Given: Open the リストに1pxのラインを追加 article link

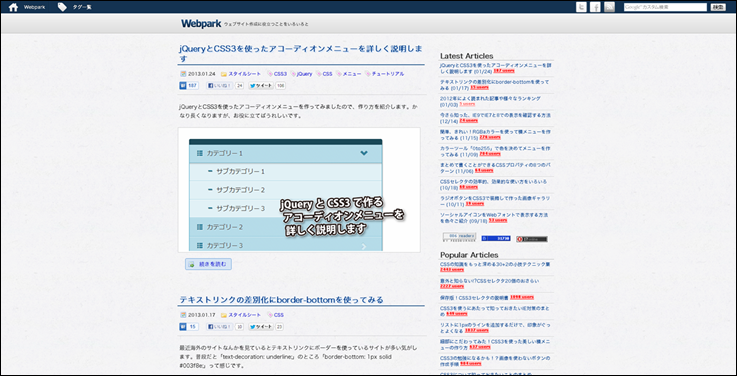Looking at the screenshot, I should click(x=495, y=327).
